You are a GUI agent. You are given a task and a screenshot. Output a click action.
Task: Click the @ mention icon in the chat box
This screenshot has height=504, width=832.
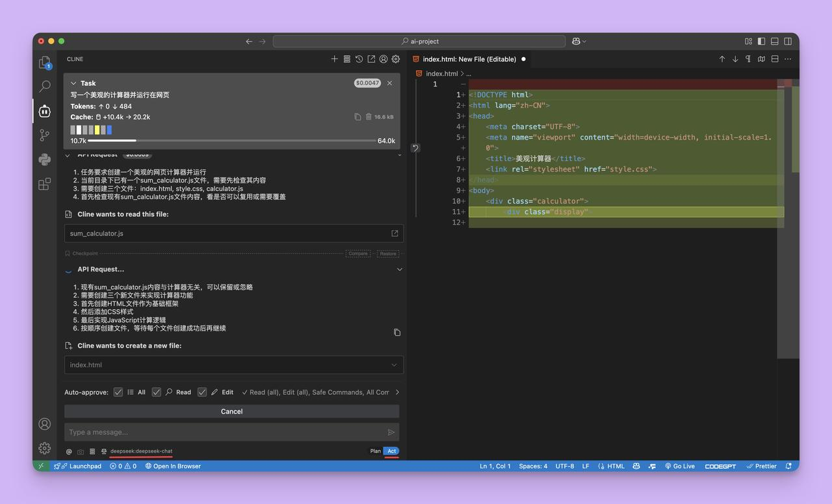click(x=68, y=451)
